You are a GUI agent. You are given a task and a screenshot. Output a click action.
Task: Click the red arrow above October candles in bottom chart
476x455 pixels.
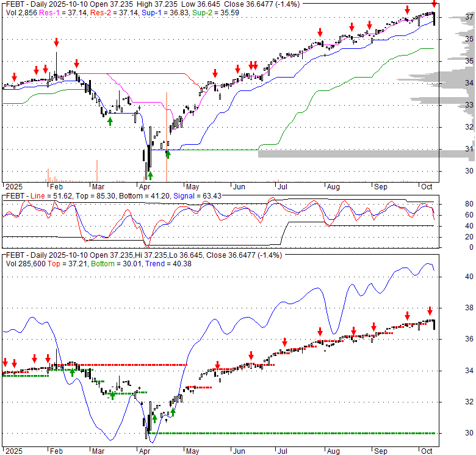point(429,310)
